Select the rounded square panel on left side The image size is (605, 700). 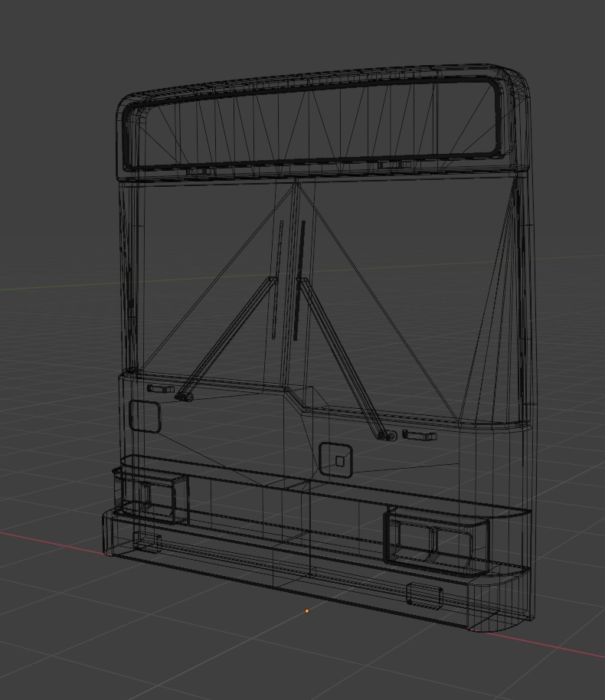click(145, 417)
